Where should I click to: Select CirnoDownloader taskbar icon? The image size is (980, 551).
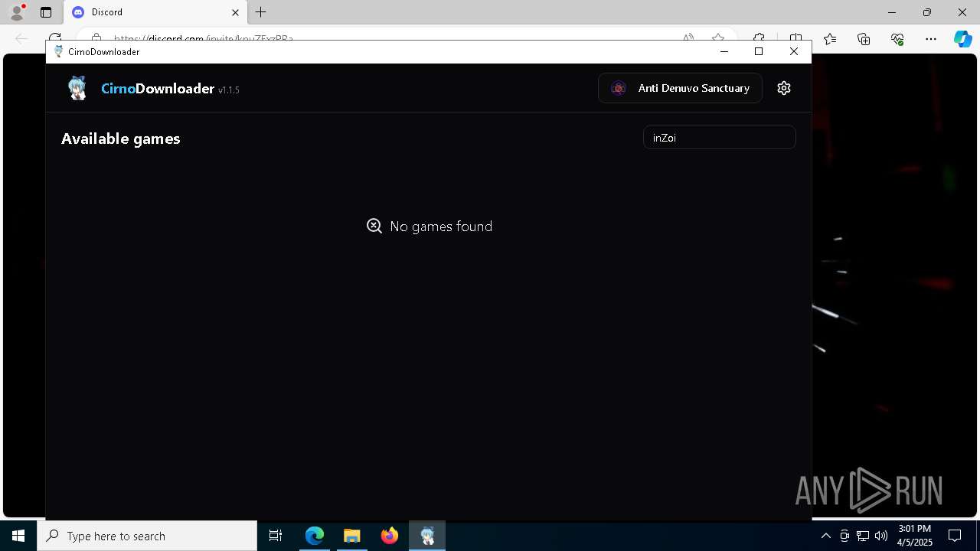(x=427, y=536)
